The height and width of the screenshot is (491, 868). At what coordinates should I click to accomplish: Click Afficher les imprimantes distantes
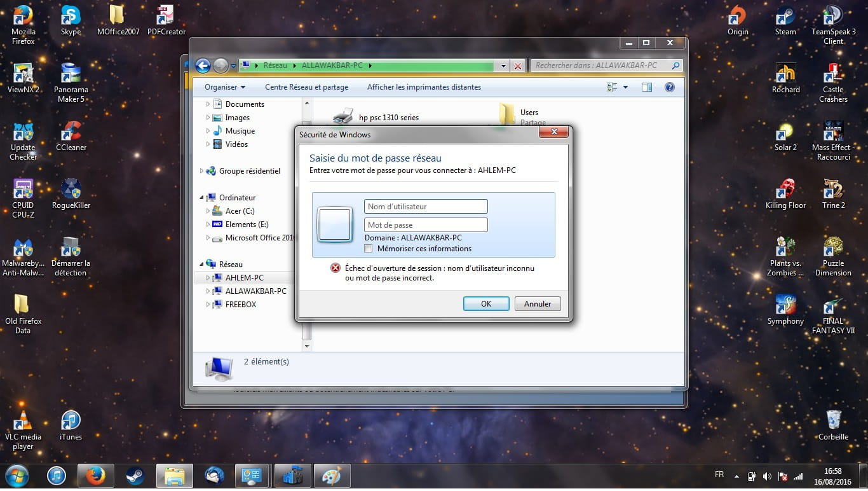(424, 87)
